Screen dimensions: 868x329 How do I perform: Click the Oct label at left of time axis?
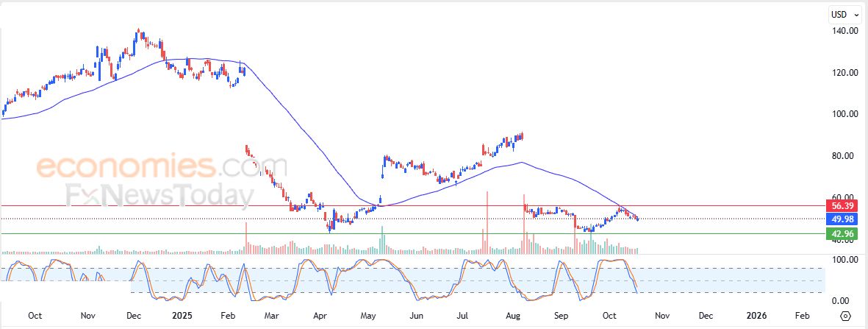coord(35,316)
